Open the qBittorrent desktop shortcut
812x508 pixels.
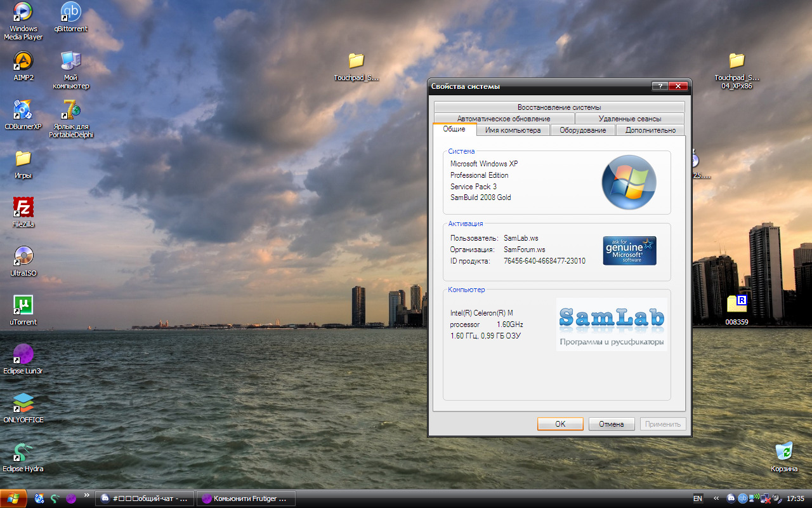70,12
